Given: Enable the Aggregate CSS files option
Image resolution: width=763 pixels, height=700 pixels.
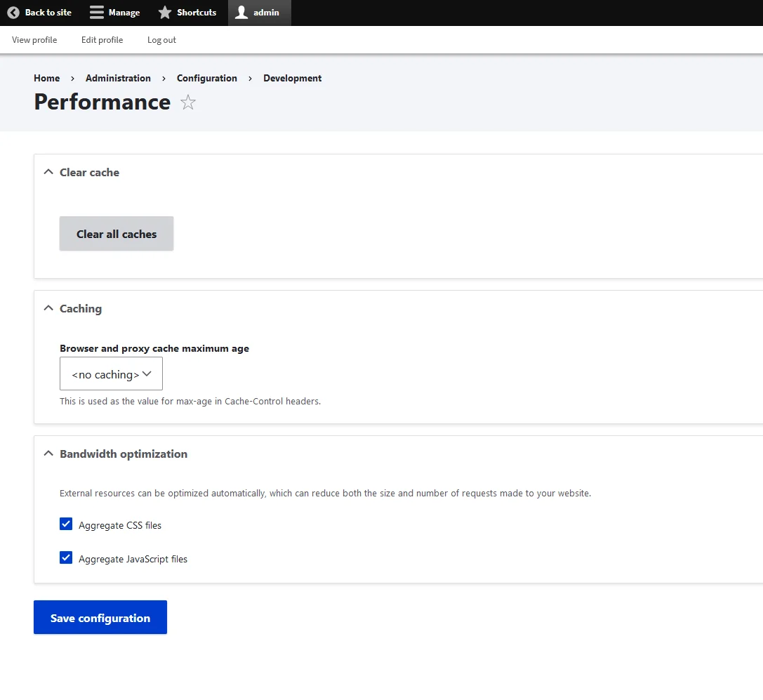Looking at the screenshot, I should point(65,524).
